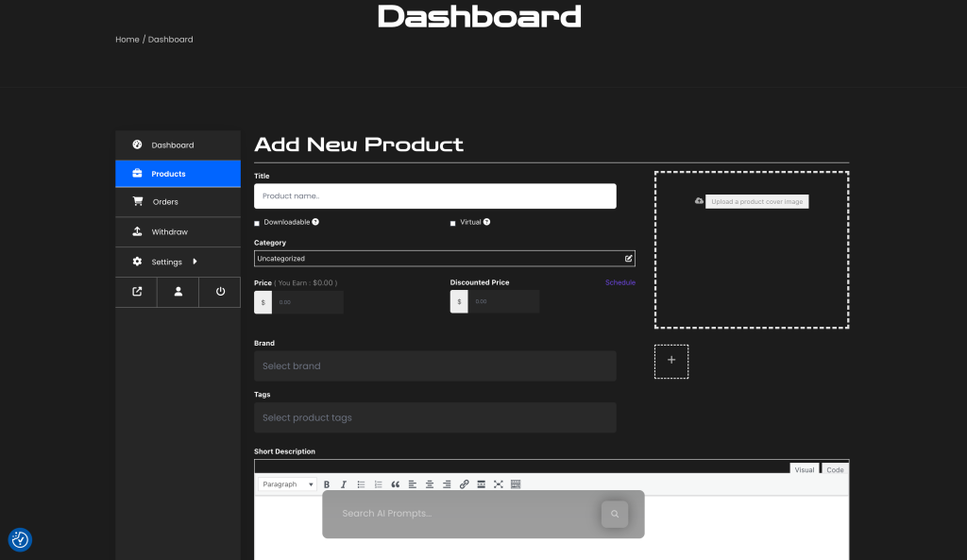Image resolution: width=967 pixels, height=560 pixels.
Task: Click the AI Prompts search magnifier button
Action: tap(615, 515)
